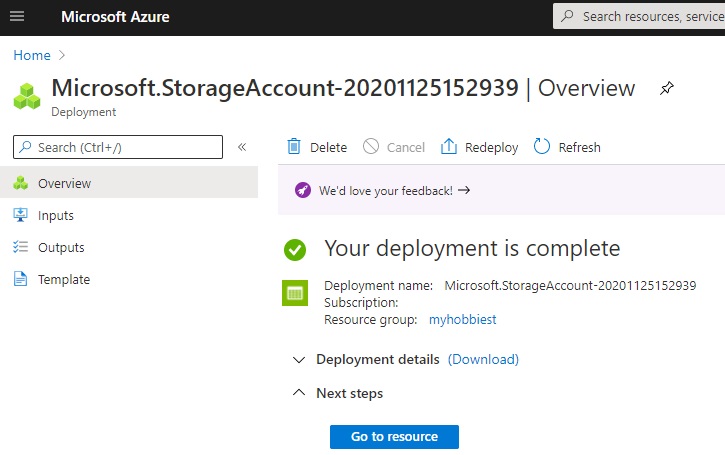This screenshot has width=725, height=455.
Task: Click the page title Microsoft.StorageAccount-20201125152939
Action: click(285, 88)
